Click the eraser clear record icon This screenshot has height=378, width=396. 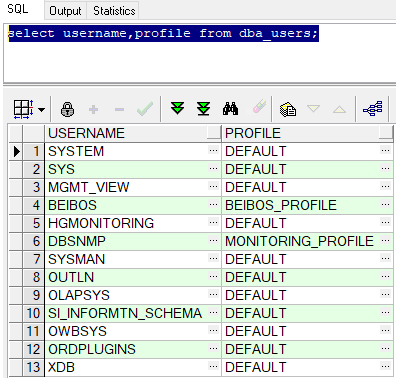tap(259, 107)
